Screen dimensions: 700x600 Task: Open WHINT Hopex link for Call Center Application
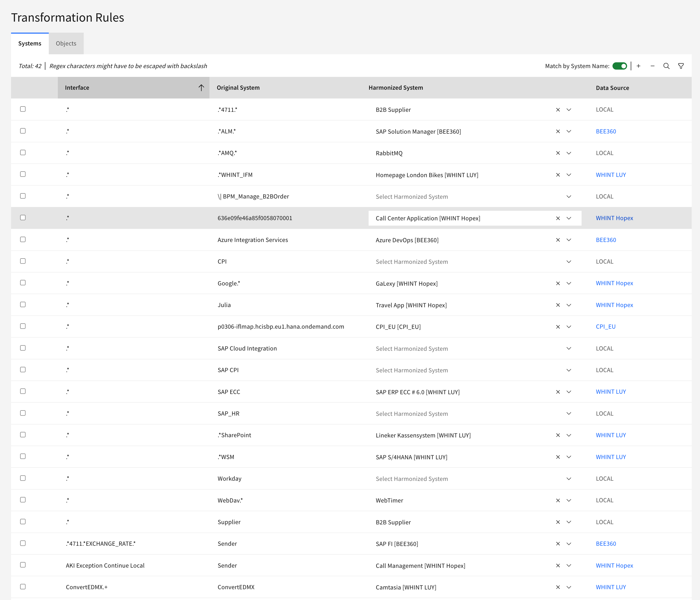pyautogui.click(x=615, y=218)
